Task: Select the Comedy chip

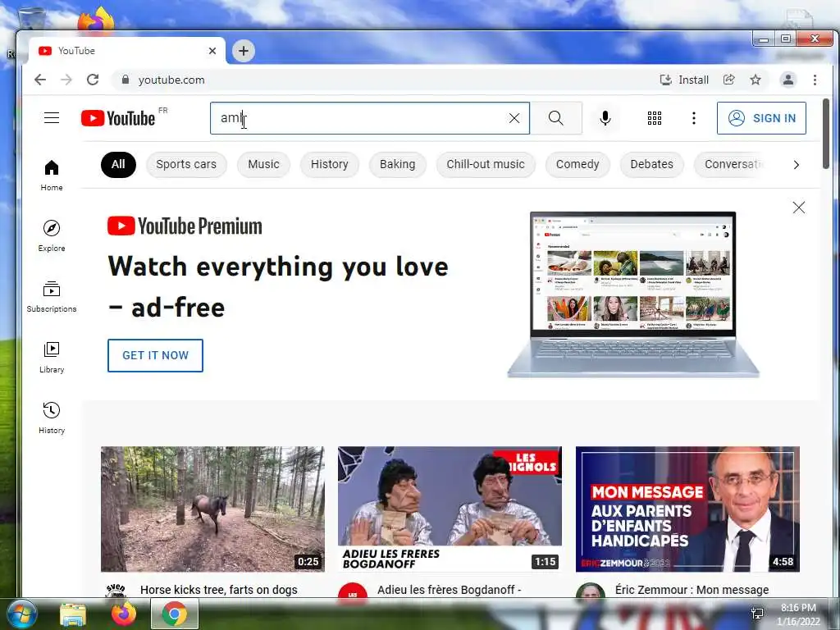Action: [x=577, y=164]
